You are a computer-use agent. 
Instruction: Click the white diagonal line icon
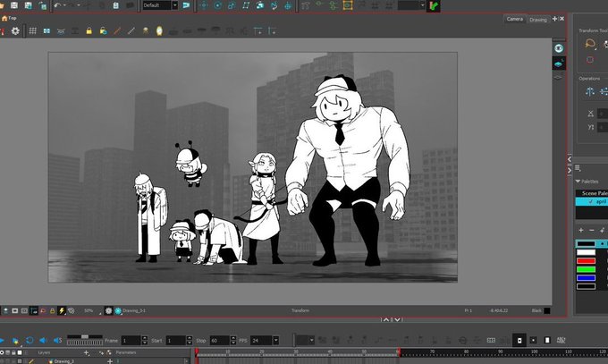(x=131, y=30)
